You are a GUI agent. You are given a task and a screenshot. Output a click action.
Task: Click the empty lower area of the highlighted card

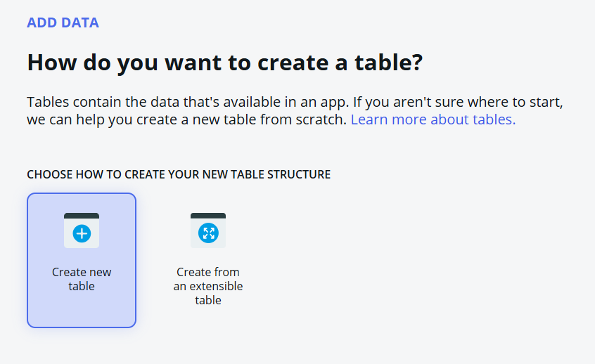coord(82,310)
